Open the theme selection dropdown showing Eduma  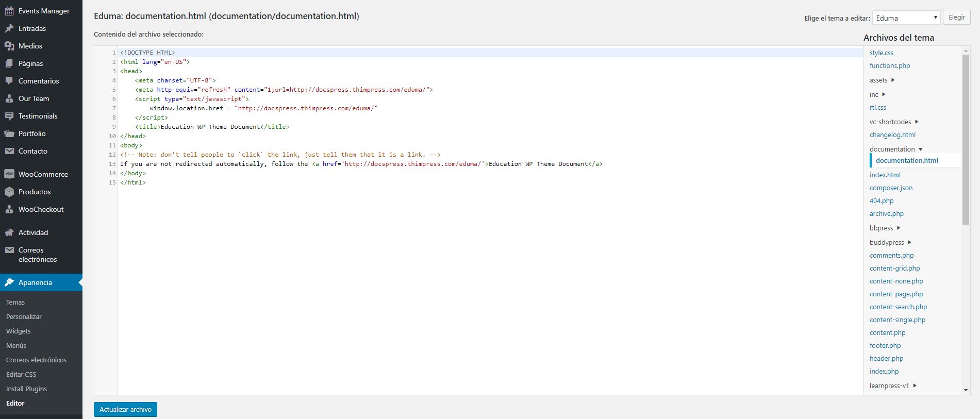click(x=906, y=18)
